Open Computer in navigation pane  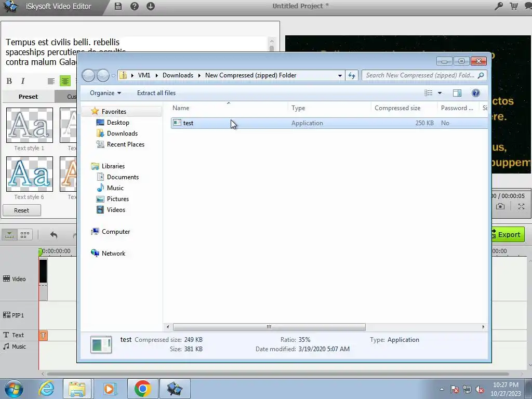(116, 232)
